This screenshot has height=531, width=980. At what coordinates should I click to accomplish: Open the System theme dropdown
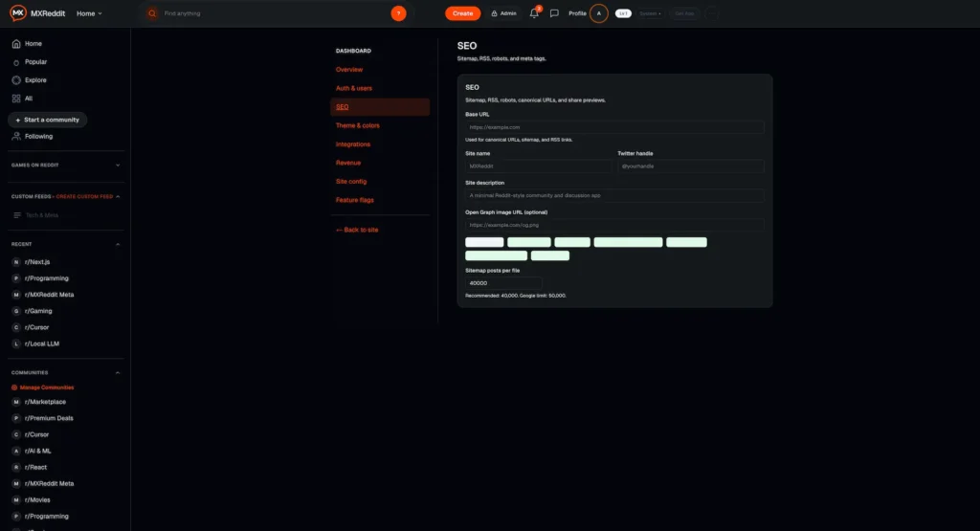(x=650, y=13)
